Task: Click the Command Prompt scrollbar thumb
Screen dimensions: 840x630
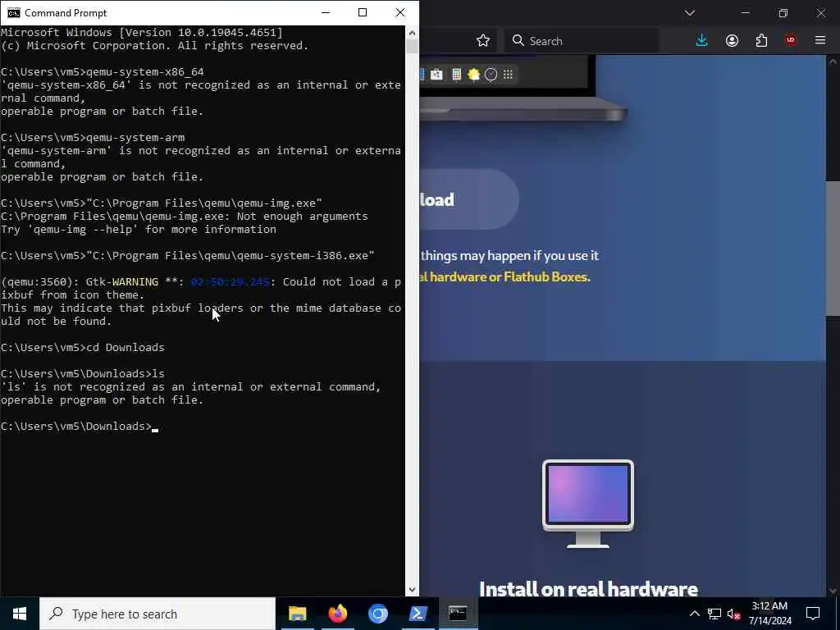Action: click(x=412, y=46)
